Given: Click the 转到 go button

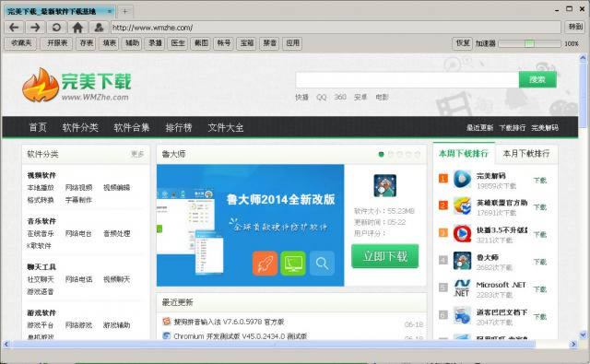Looking at the screenshot, I should click(575, 27).
